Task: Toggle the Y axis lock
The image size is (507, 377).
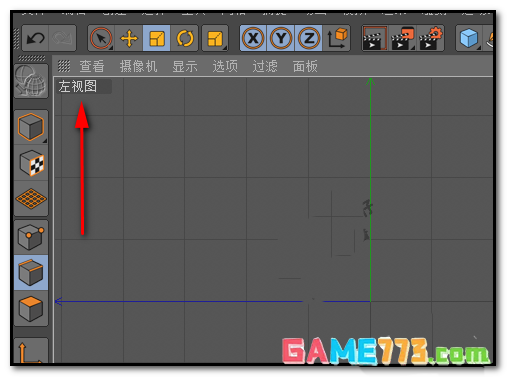Action: pos(281,38)
